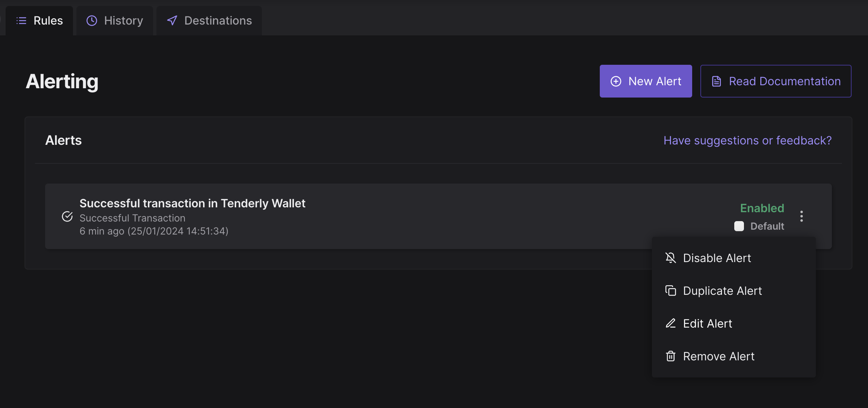Viewport: 868px width, 408px height.
Task: Click the History clock icon
Action: click(x=92, y=21)
